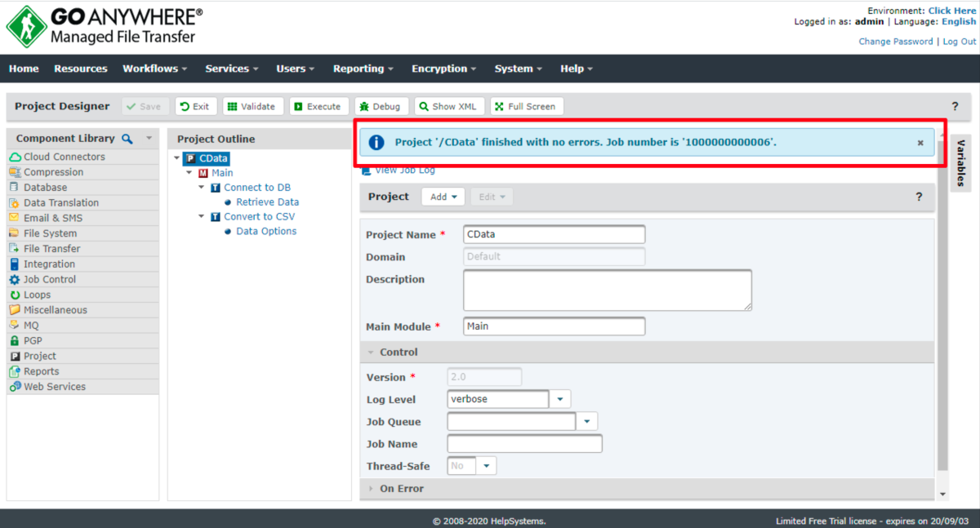The width and height of the screenshot is (980, 528).
Task: Open the Encryption menu
Action: (445, 69)
